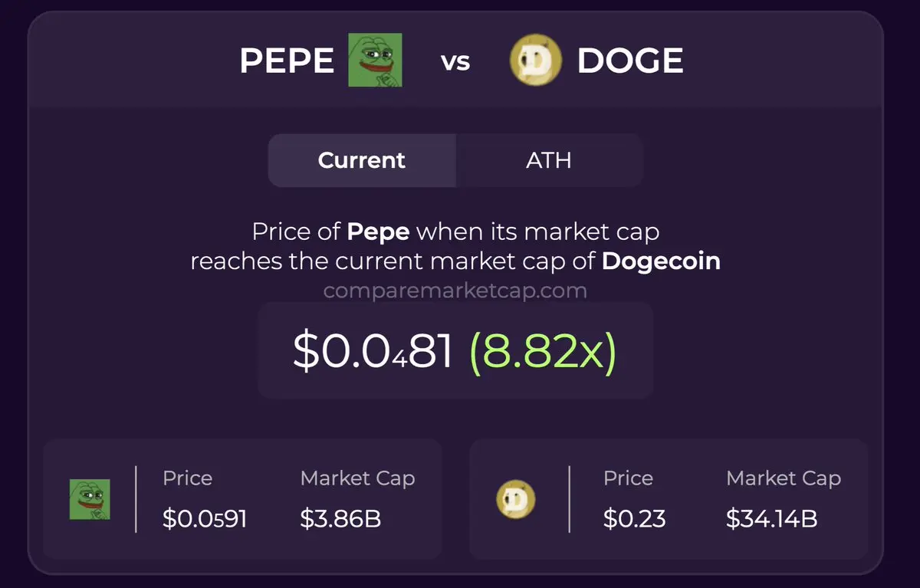
Task: Click the PEPE title text
Action: tap(287, 61)
